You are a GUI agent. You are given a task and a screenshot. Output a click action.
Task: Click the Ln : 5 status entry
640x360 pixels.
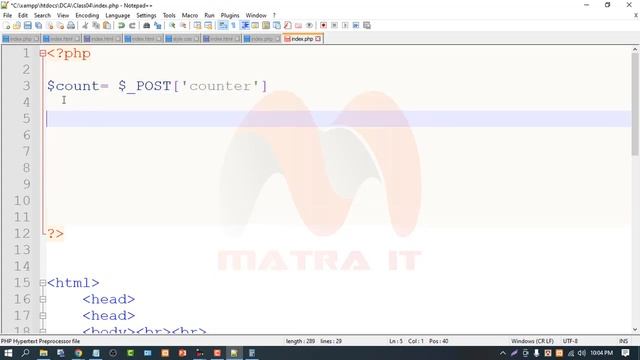(x=396, y=341)
